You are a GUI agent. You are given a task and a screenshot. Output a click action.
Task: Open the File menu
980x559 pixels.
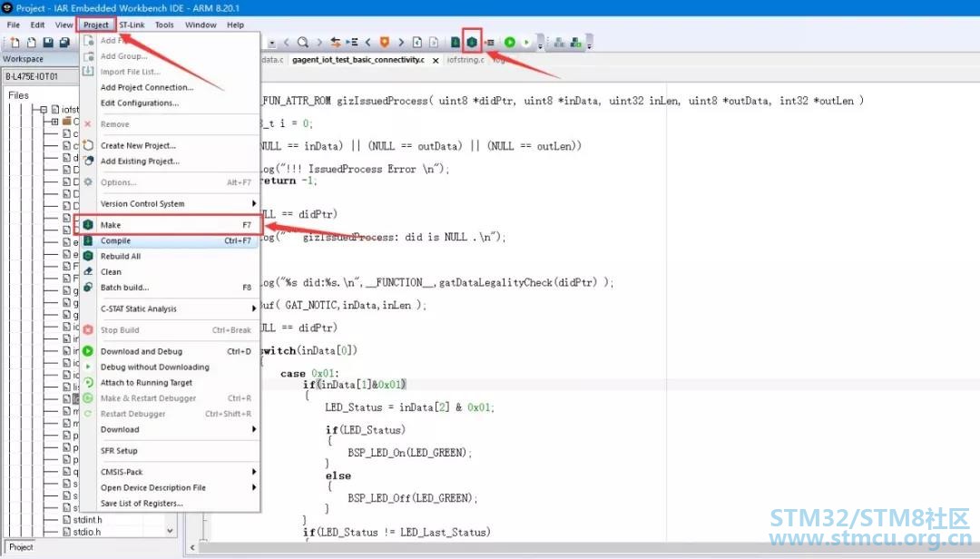13,25
